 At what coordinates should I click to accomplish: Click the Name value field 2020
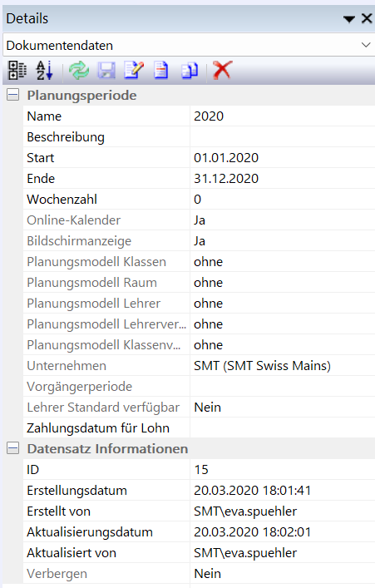[283, 116]
